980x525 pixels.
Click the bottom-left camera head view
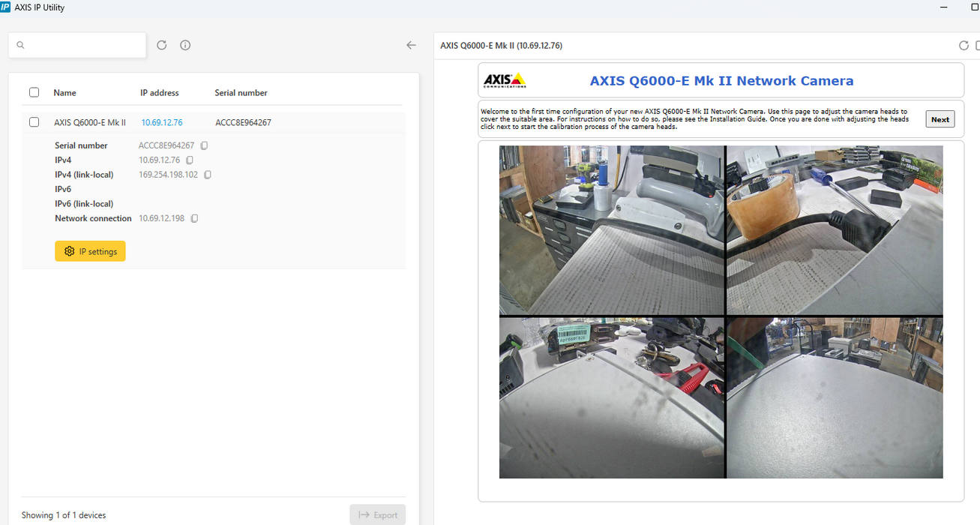(612, 397)
